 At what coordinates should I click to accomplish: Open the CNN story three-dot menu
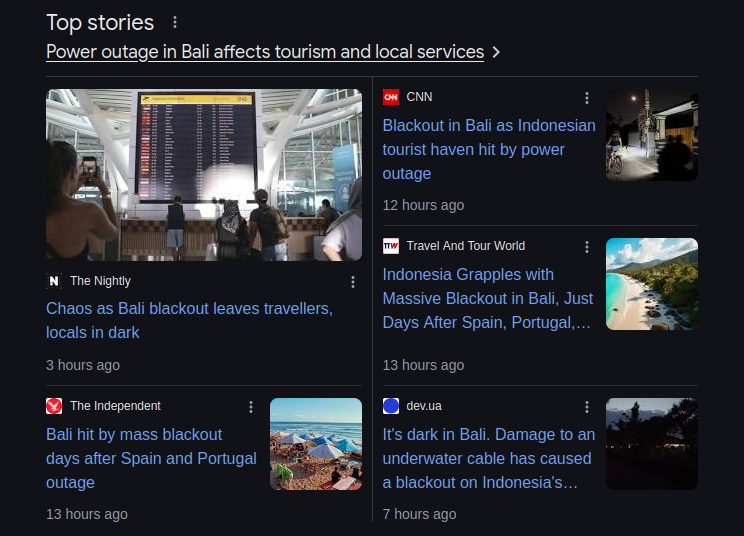pos(587,98)
